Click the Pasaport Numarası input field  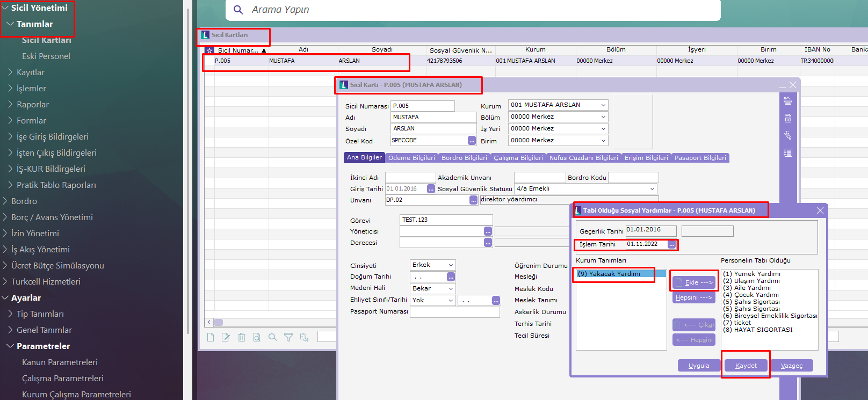point(454,312)
